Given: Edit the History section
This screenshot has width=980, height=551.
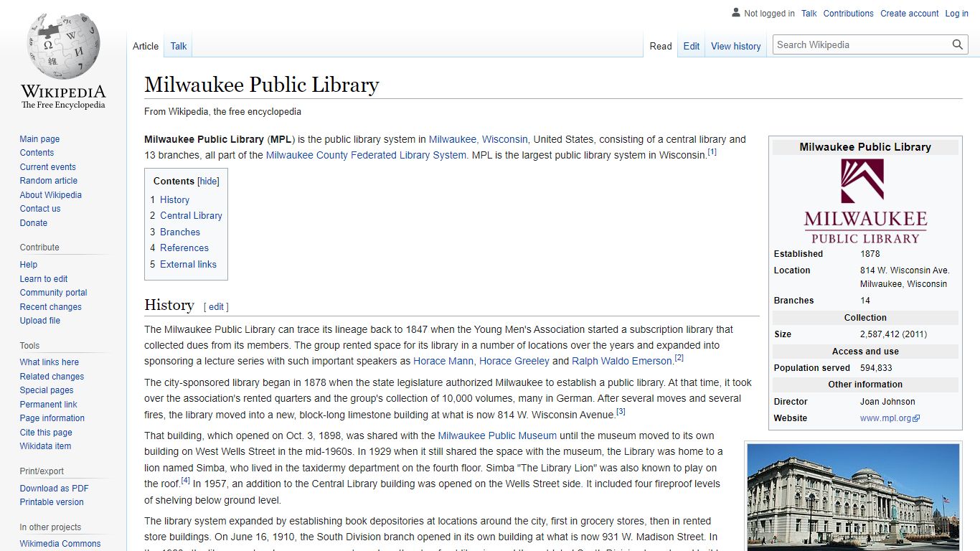Looking at the screenshot, I should pyautogui.click(x=216, y=307).
